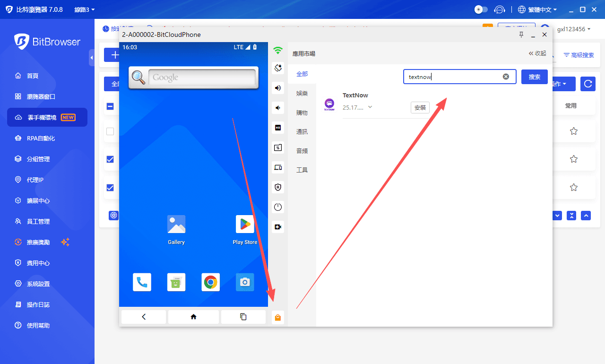Tap the Android home navigation button
This screenshot has width=605, height=364.
tap(193, 317)
